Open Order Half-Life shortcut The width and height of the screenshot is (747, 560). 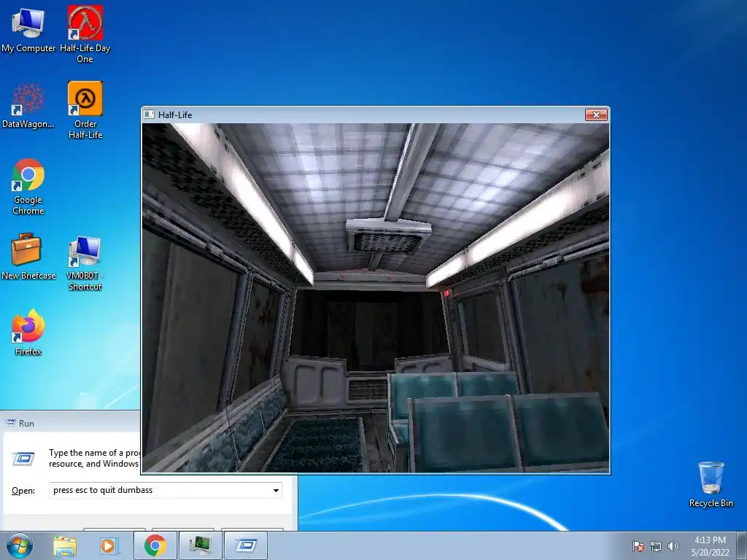pos(85,109)
